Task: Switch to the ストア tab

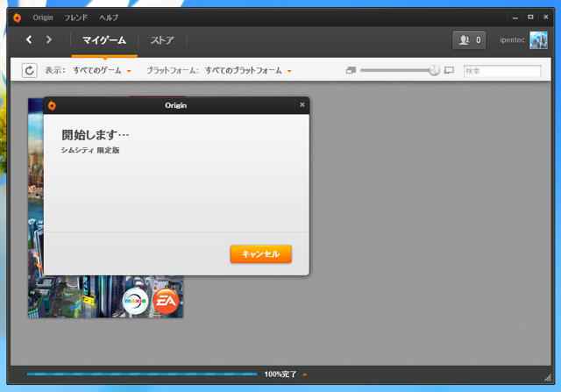Action: [x=162, y=40]
